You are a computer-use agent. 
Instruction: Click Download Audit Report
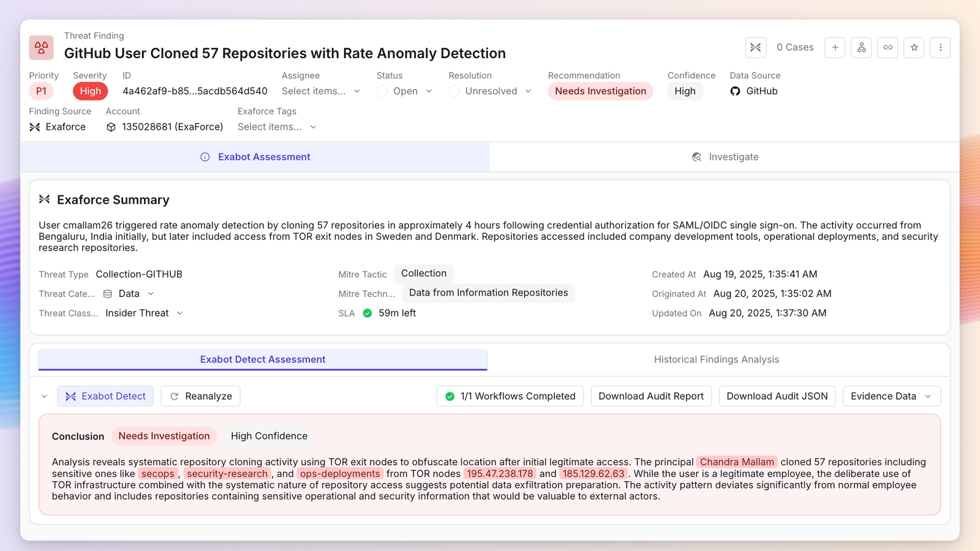click(x=651, y=396)
